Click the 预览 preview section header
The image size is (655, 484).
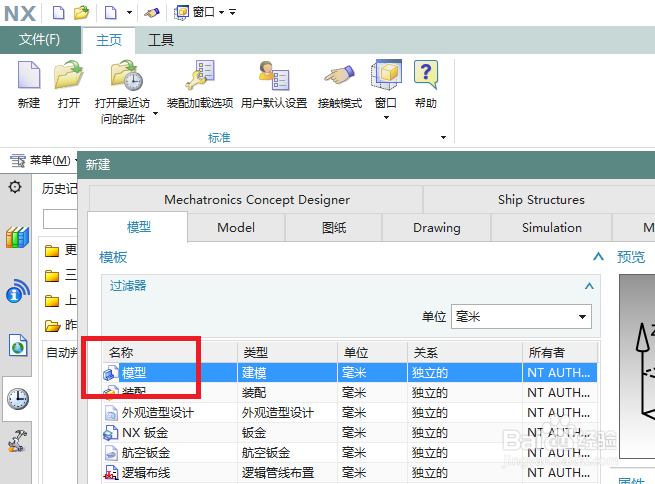631,256
